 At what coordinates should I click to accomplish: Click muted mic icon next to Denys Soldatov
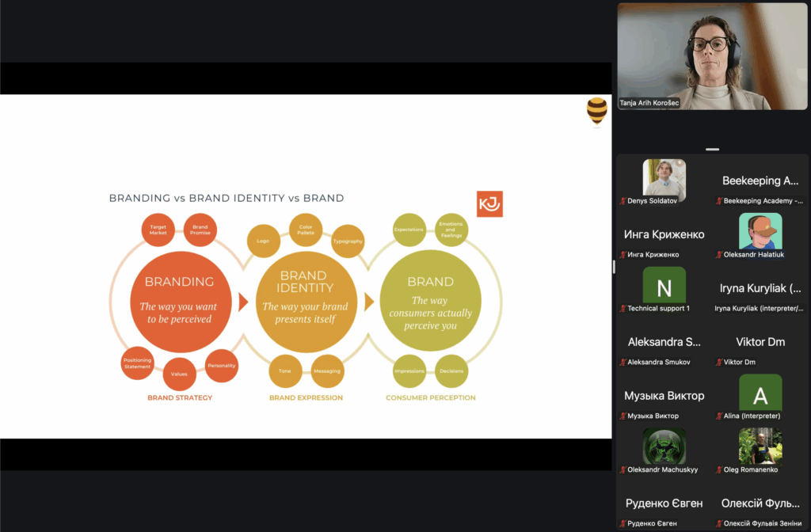click(623, 201)
